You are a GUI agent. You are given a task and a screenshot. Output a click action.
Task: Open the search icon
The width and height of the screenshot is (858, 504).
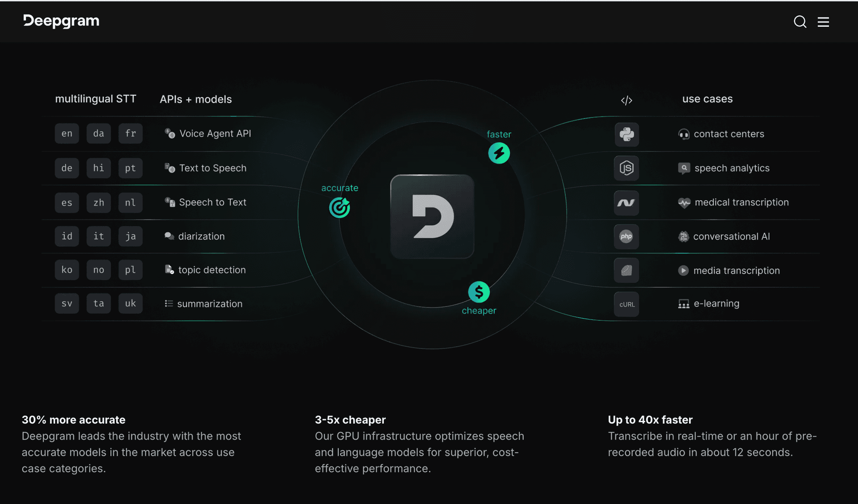point(800,22)
